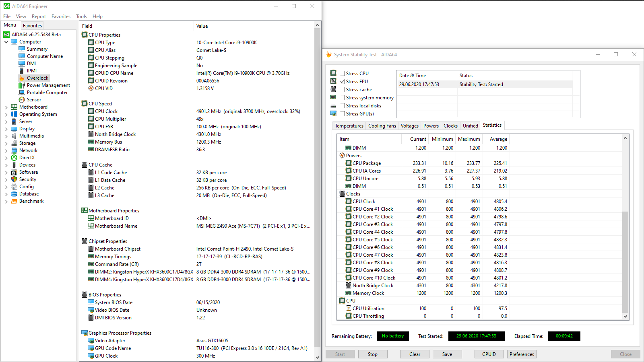This screenshot has width=644, height=362.
Task: Switch to the Voltages tab
Action: 410,126
